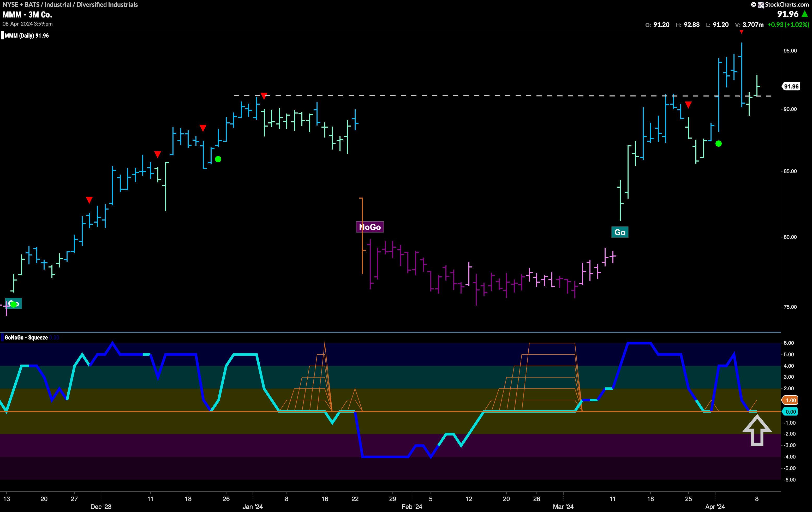Click the 75.00 price axis label
Viewport: 812px width, 512px height.
pos(790,307)
